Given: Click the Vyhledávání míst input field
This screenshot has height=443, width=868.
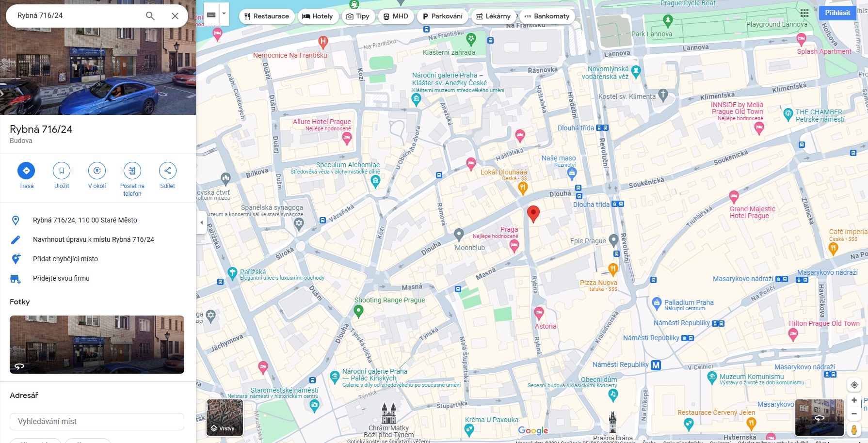Looking at the screenshot, I should click(97, 422).
